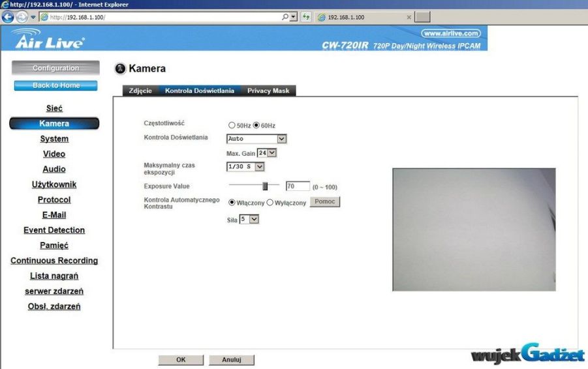The width and height of the screenshot is (588, 369).
Task: Click the browser Back arrow button
Action: pos(8,17)
